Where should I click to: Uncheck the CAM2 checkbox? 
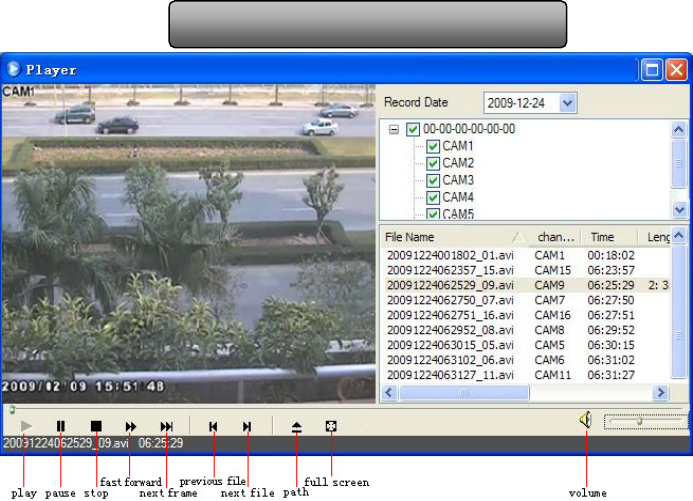(x=433, y=163)
